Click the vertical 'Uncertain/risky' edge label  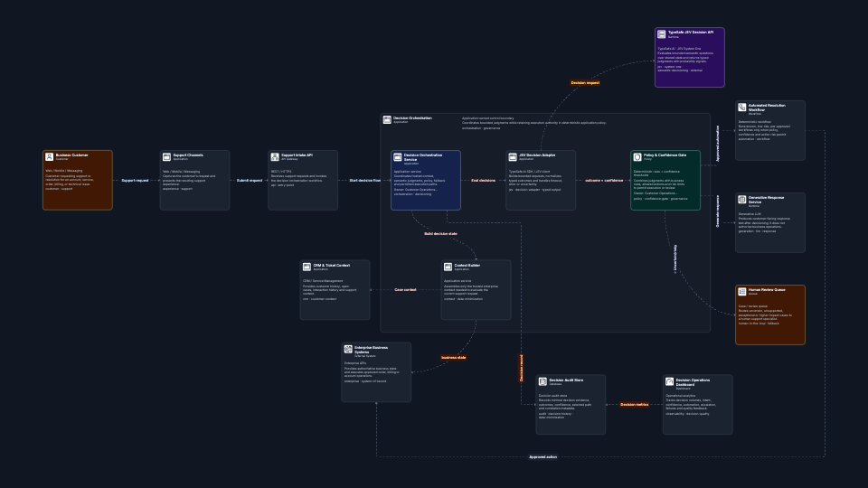(x=675, y=258)
